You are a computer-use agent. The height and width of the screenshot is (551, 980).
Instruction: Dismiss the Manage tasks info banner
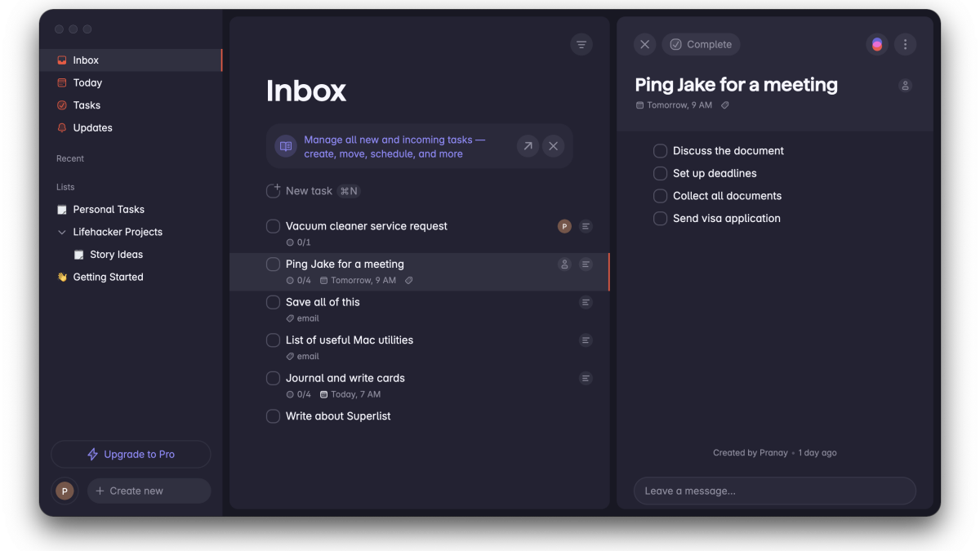pos(553,146)
